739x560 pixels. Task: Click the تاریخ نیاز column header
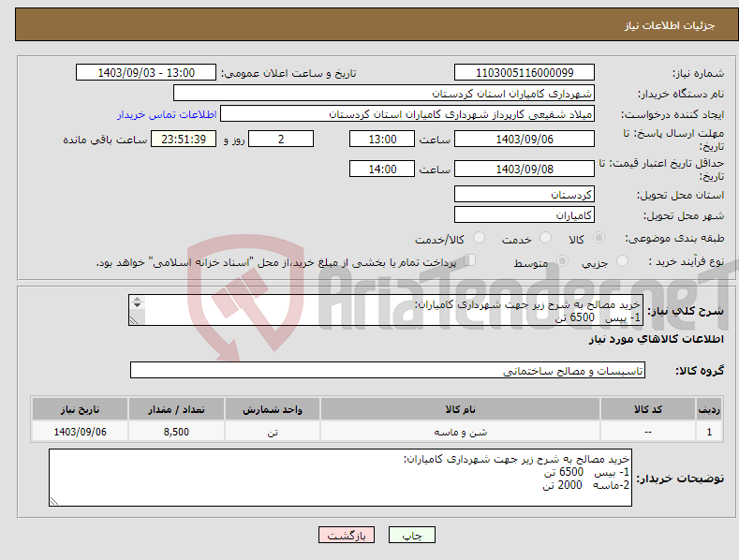pyautogui.click(x=81, y=409)
